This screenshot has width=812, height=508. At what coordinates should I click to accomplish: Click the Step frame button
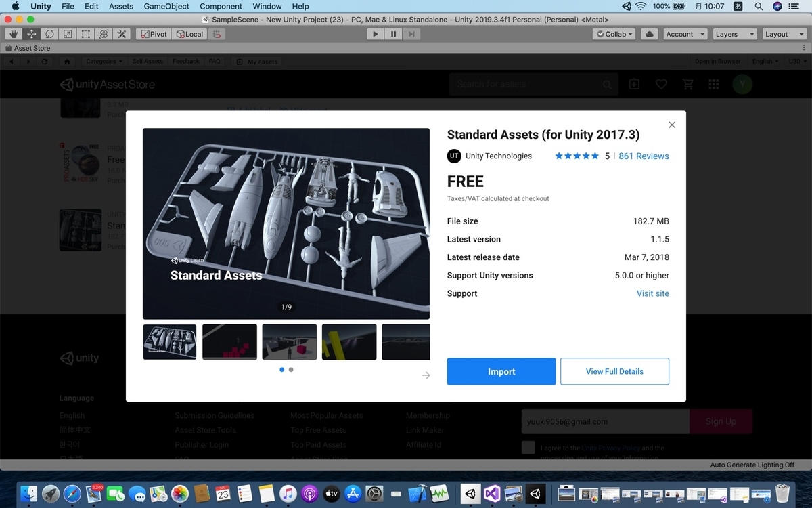click(x=411, y=34)
